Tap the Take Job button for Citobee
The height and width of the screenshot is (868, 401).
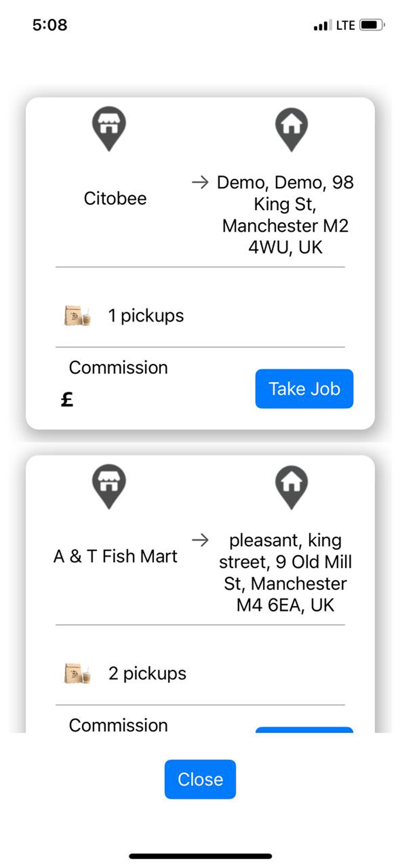pos(304,389)
